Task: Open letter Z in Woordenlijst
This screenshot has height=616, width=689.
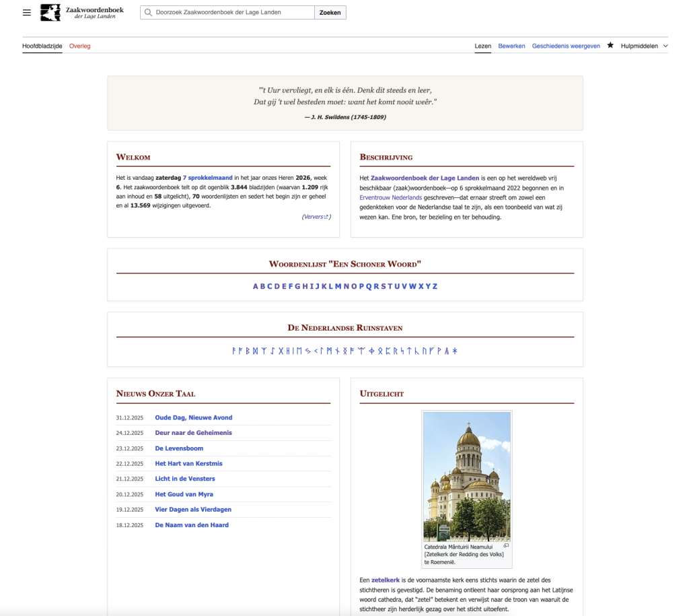Action: [435, 287]
